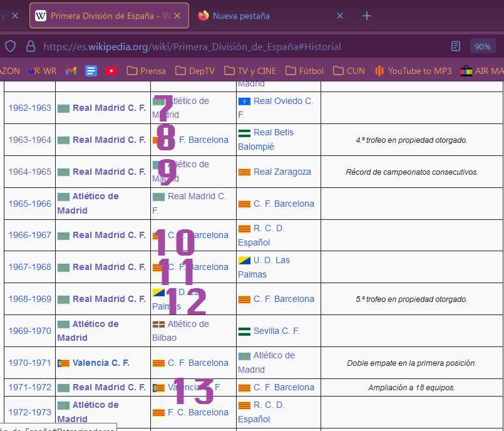The width and height of the screenshot is (504, 431).
Task: Click the Madrid flag in the 1969-1970 champion cell
Action: (x=63, y=325)
